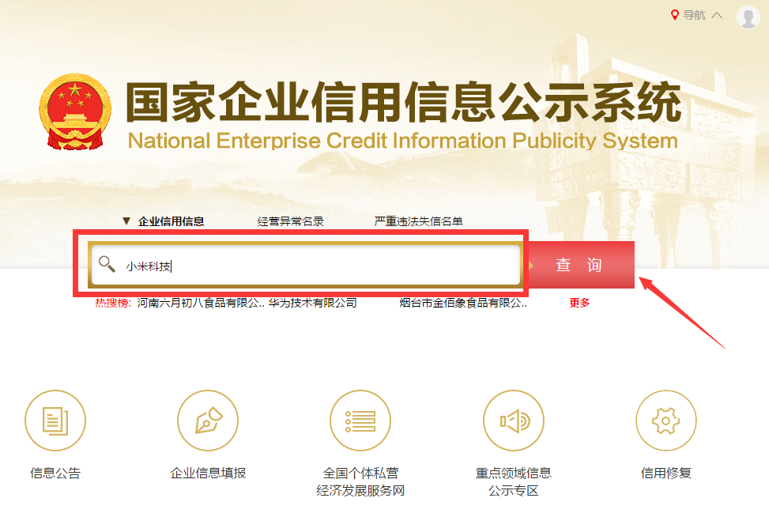This screenshot has width=769, height=532.
Task: Focus the search field containing 小米科技
Action: (x=306, y=265)
